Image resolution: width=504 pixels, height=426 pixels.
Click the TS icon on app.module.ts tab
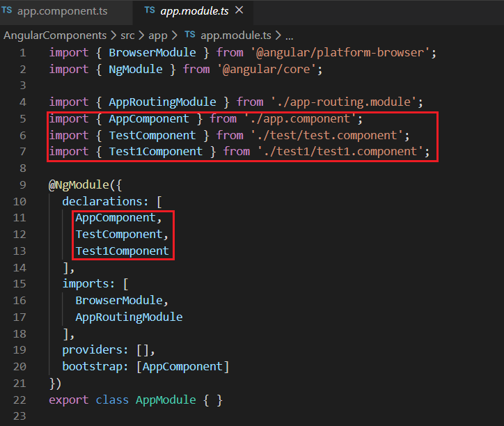coord(150,11)
